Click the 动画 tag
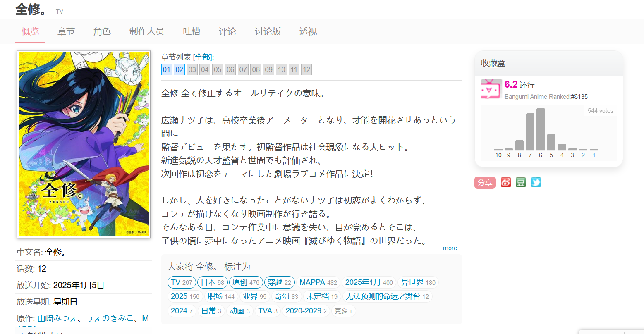644x334 pixels. (x=239, y=311)
